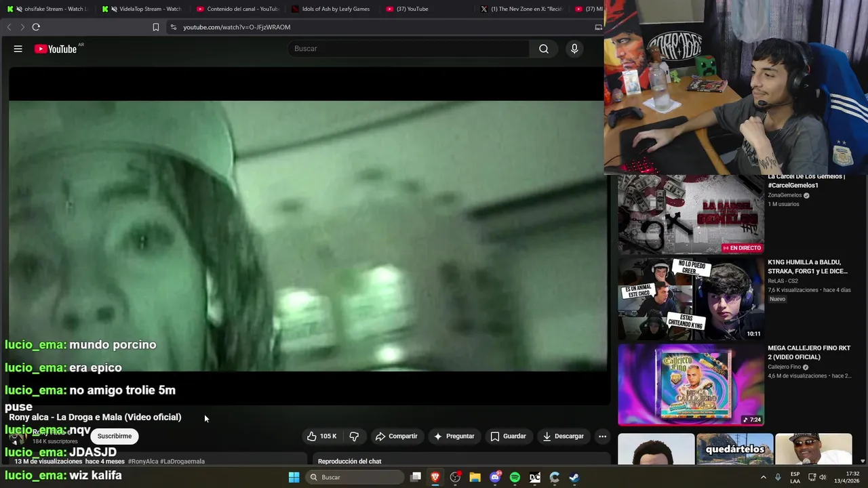Save the video with Guardar
Viewport: 868px width, 488px height.
coord(509,436)
